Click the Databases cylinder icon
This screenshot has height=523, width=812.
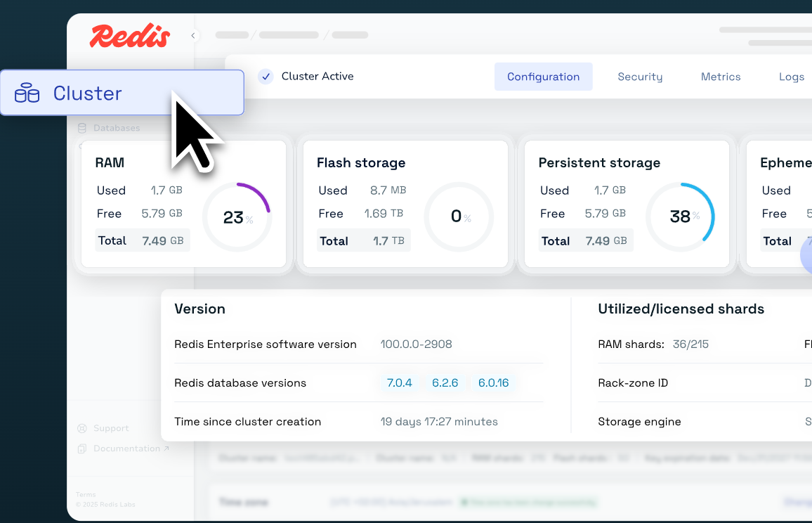click(81, 128)
